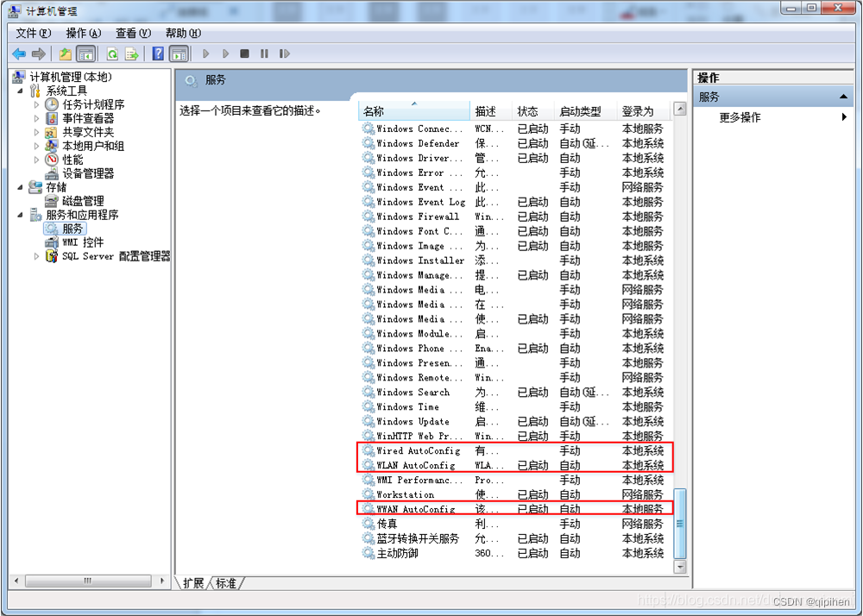Click the Up one level folder icon
The width and height of the screenshot is (863, 616).
66,53
